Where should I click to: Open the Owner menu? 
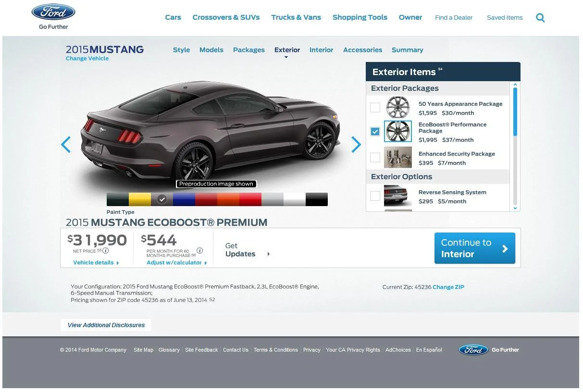point(410,17)
